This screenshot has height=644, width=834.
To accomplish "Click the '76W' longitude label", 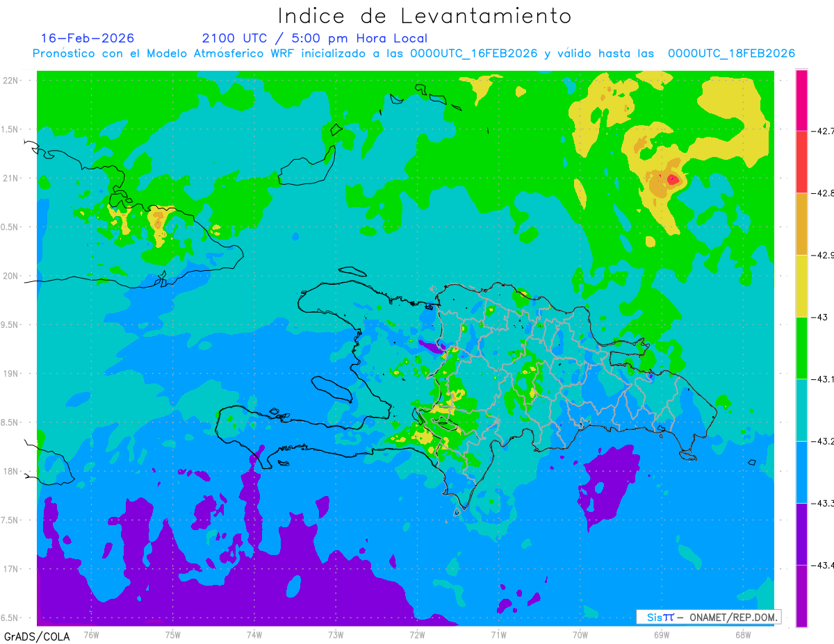I will (91, 634).
